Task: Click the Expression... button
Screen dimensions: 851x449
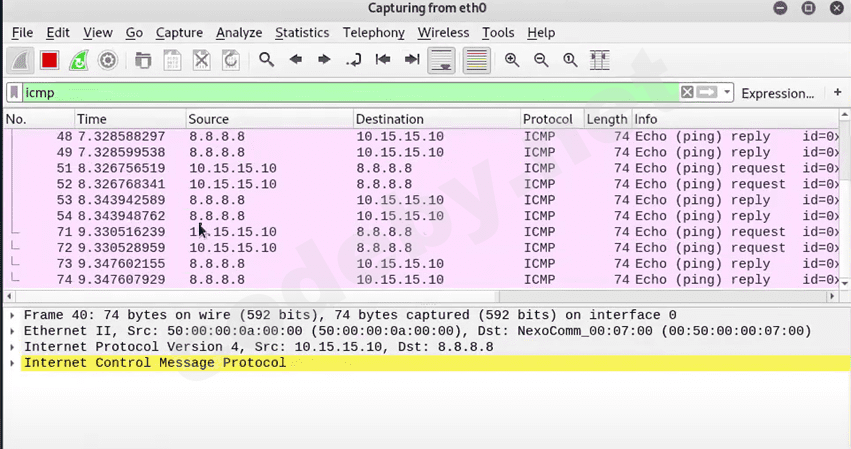Action: pos(777,93)
